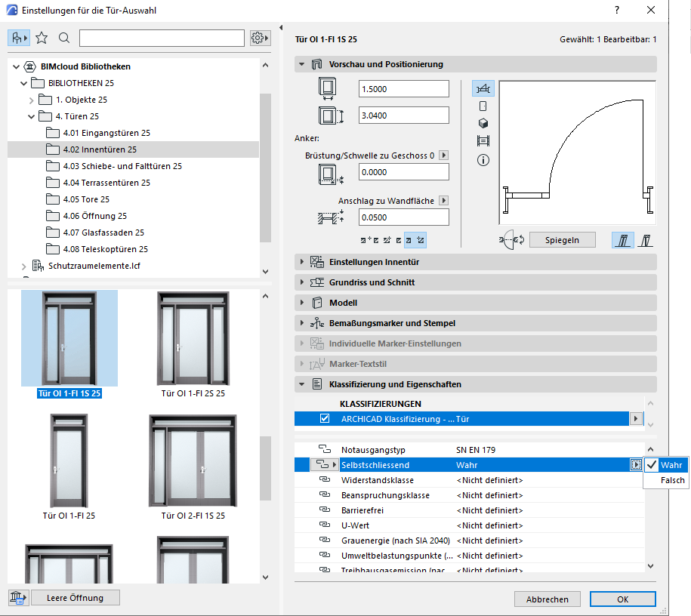Screen dimensions: 691x616
Task: Select the first anchor point option icon
Action: coord(370,240)
